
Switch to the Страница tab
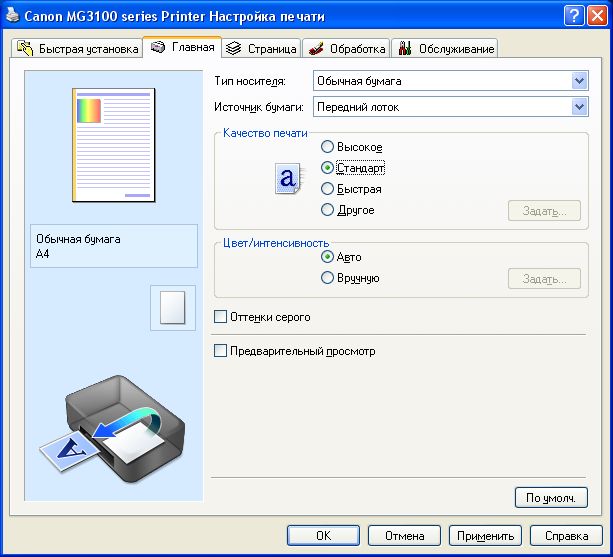coord(261,48)
